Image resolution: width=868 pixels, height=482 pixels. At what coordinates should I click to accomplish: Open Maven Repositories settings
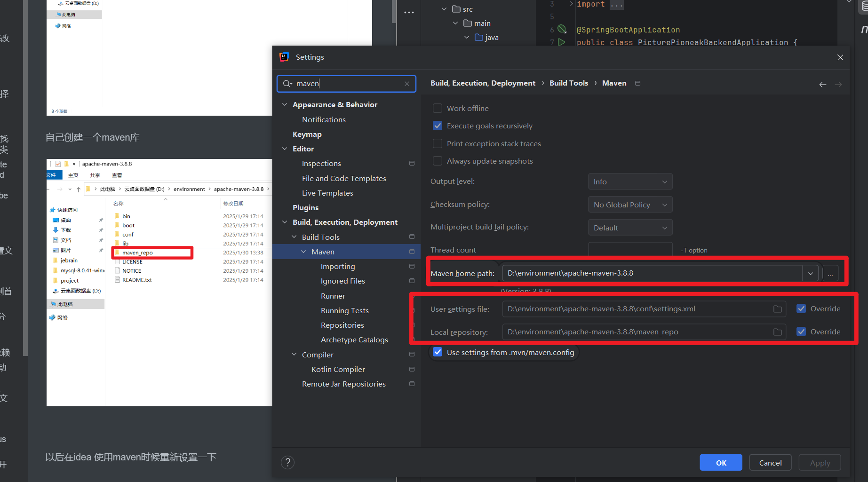[x=342, y=325]
